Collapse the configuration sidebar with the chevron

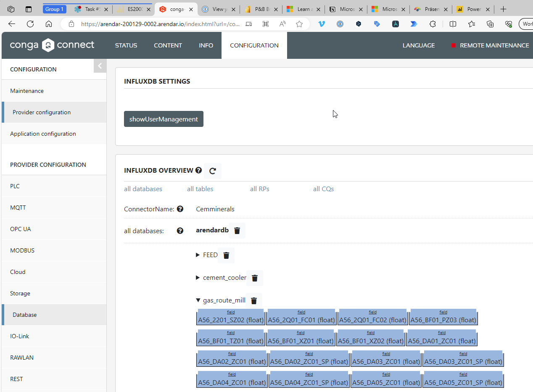pyautogui.click(x=100, y=66)
